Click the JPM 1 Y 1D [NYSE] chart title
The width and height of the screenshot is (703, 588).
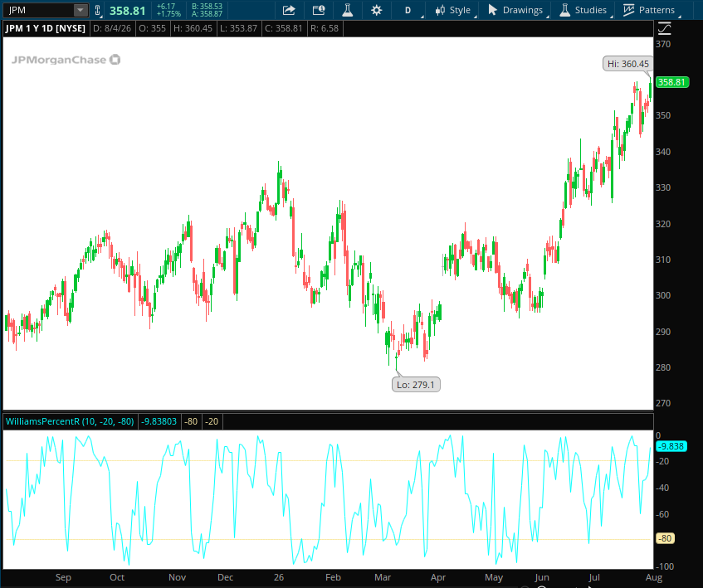point(46,28)
